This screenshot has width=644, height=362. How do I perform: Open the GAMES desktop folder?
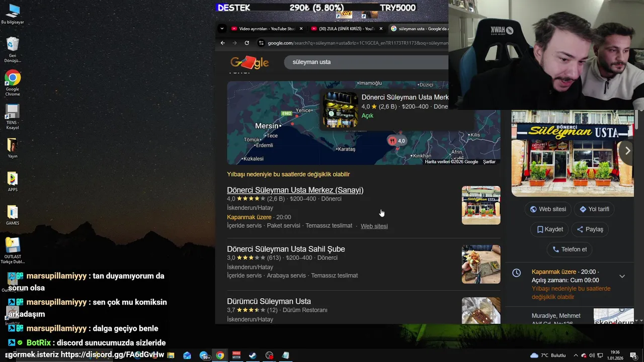click(13, 215)
